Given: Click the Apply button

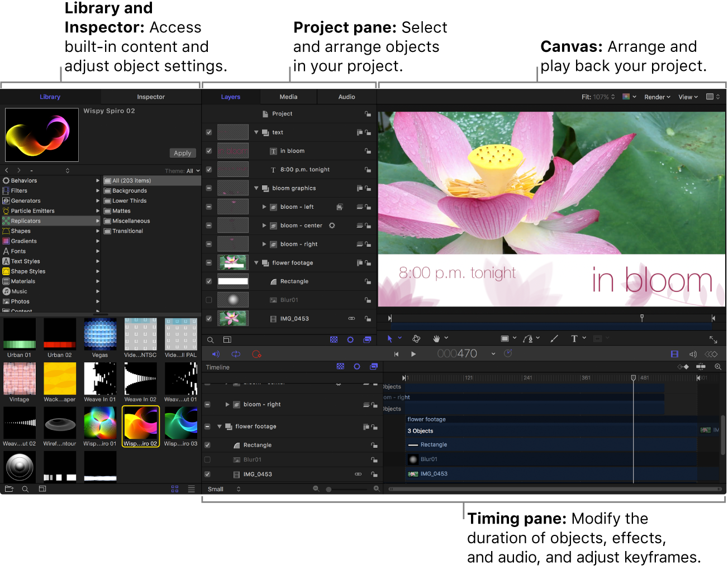Looking at the screenshot, I should tap(182, 153).
